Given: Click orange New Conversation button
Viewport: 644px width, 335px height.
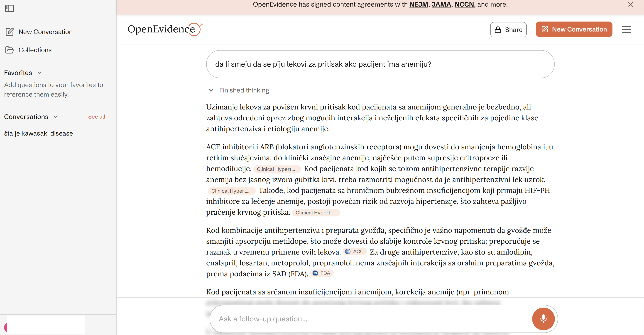Looking at the screenshot, I should (574, 29).
